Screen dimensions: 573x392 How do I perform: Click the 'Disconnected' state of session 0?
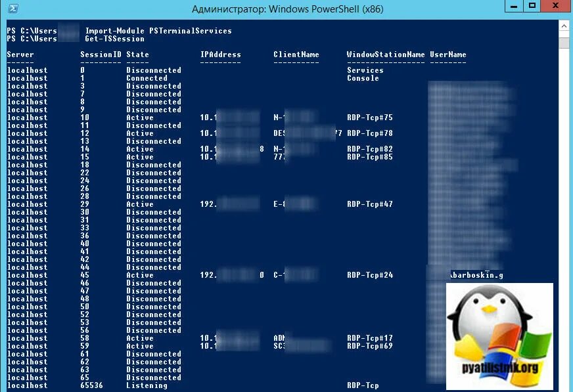click(154, 70)
